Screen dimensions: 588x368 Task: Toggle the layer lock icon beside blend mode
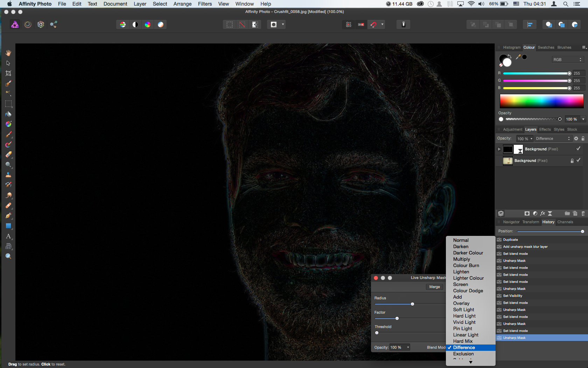tap(583, 138)
